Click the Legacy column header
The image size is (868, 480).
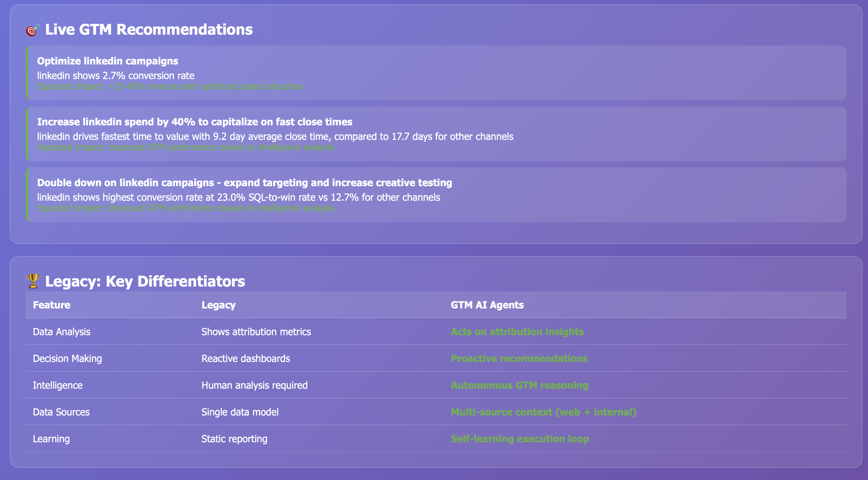click(x=218, y=305)
